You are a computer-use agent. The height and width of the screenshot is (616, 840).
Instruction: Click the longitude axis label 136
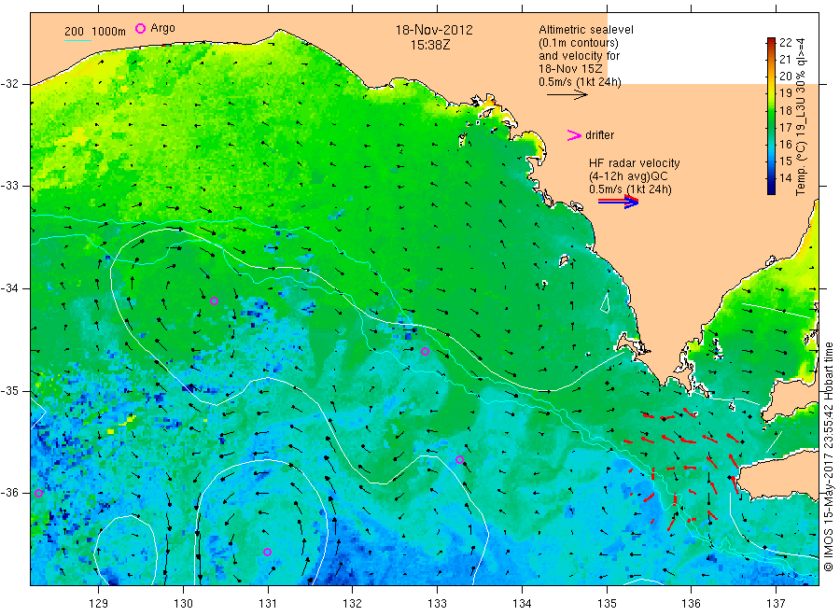pyautogui.click(x=691, y=603)
